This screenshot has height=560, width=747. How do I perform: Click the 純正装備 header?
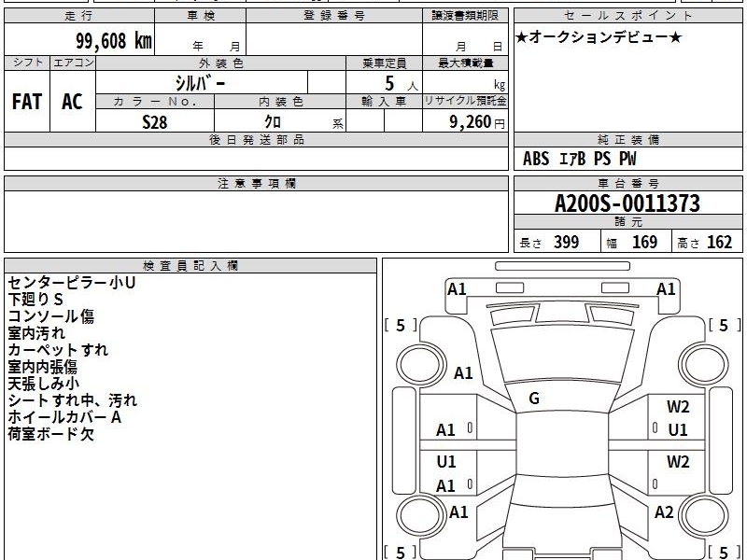point(627,140)
